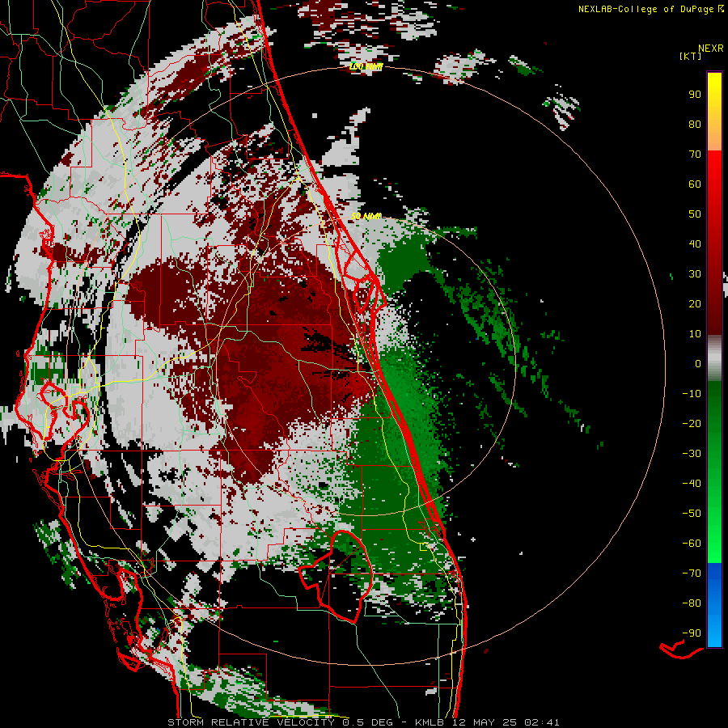Click the 50 NMI range ring label
The width and height of the screenshot is (728, 728).
[366, 216]
